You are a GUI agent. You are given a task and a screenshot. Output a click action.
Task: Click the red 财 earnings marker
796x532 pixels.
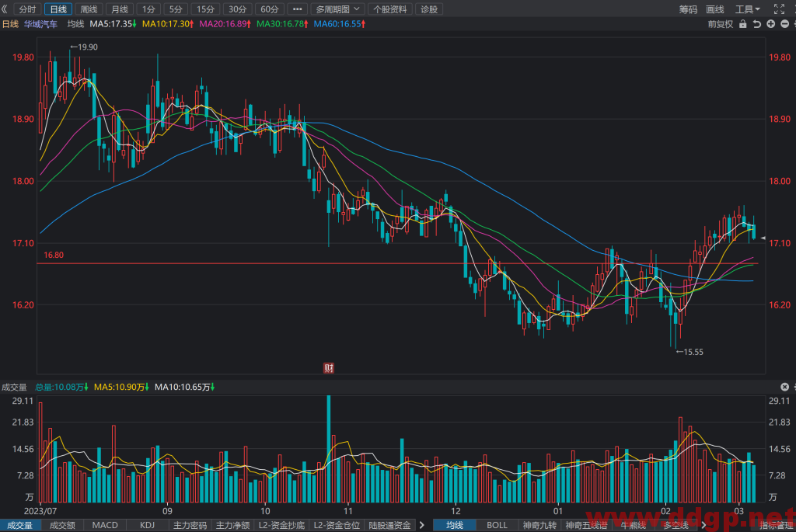[329, 368]
